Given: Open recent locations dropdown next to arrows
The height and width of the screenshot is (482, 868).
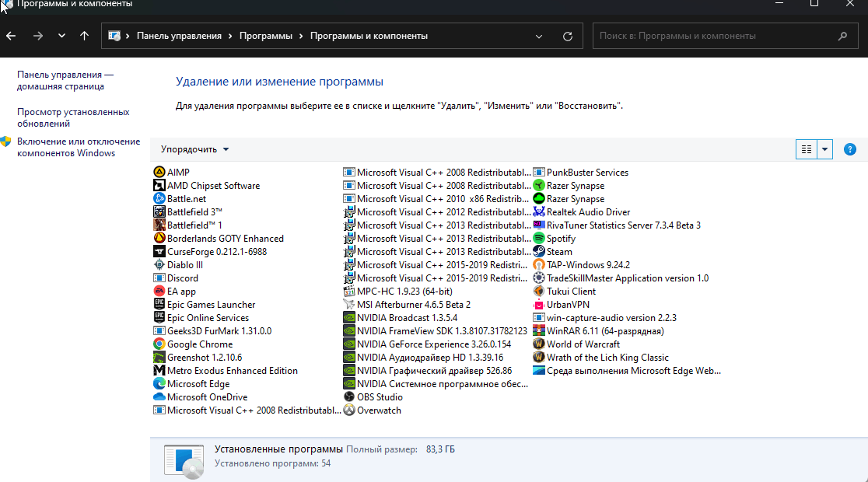Looking at the screenshot, I should 61,36.
